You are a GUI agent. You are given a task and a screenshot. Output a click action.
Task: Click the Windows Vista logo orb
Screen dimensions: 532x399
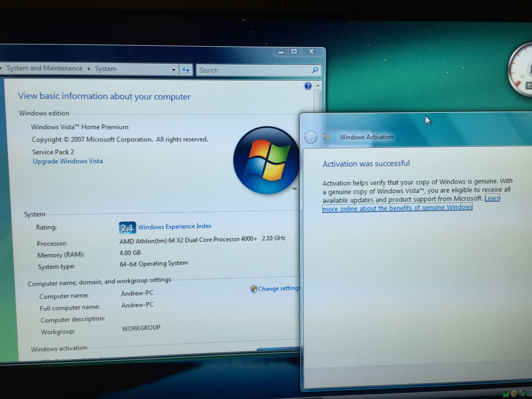click(x=266, y=160)
